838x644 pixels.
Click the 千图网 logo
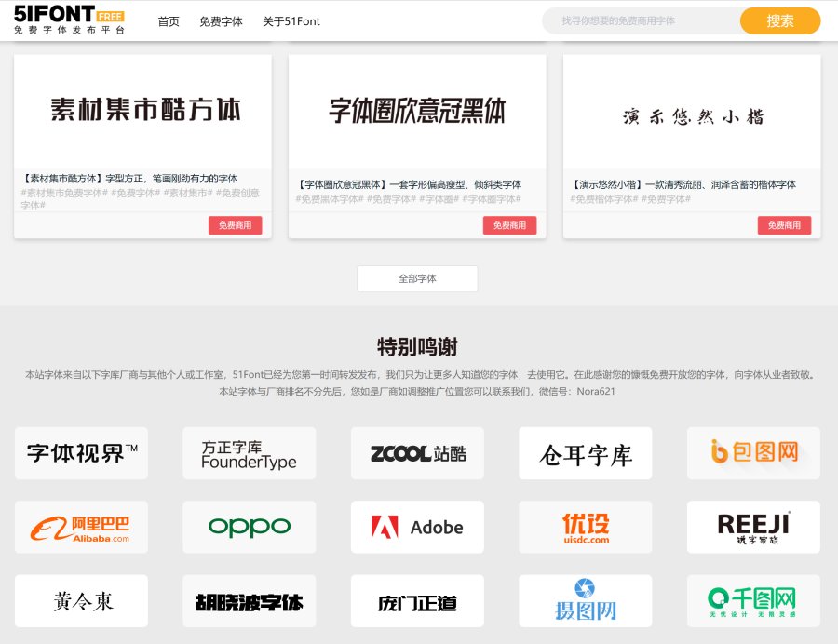[x=753, y=600]
